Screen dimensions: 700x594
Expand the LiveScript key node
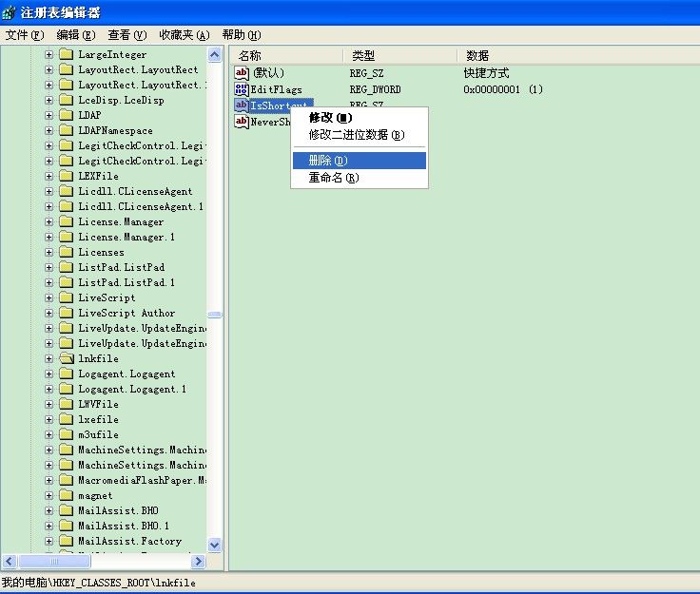coord(49,297)
